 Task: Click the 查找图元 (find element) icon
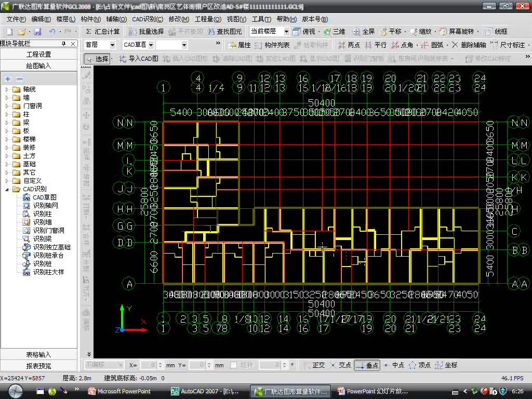tap(210, 32)
